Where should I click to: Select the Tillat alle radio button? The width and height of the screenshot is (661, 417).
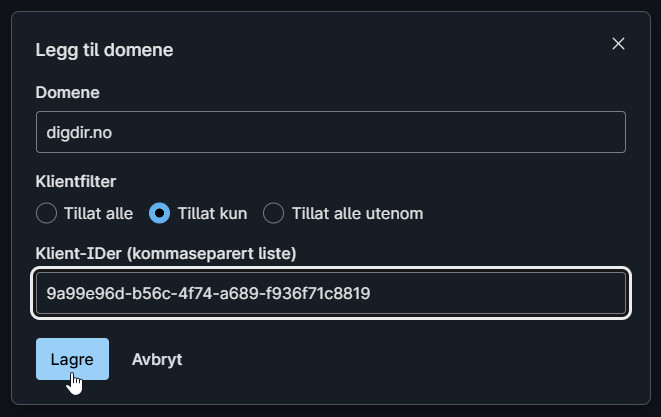click(46, 213)
